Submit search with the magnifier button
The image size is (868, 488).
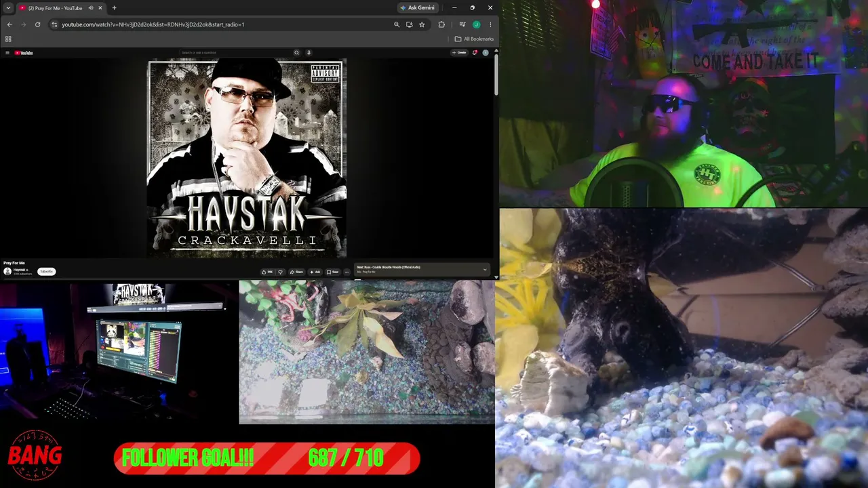pyautogui.click(x=296, y=52)
